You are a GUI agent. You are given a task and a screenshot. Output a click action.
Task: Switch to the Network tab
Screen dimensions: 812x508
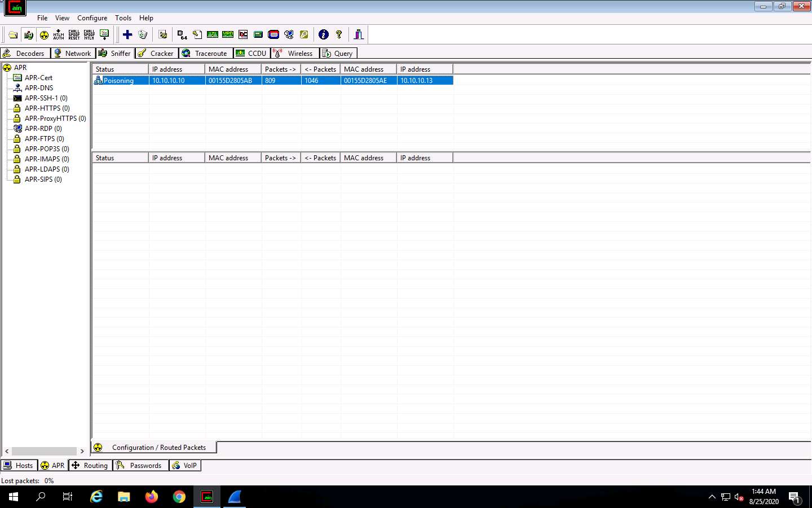73,53
